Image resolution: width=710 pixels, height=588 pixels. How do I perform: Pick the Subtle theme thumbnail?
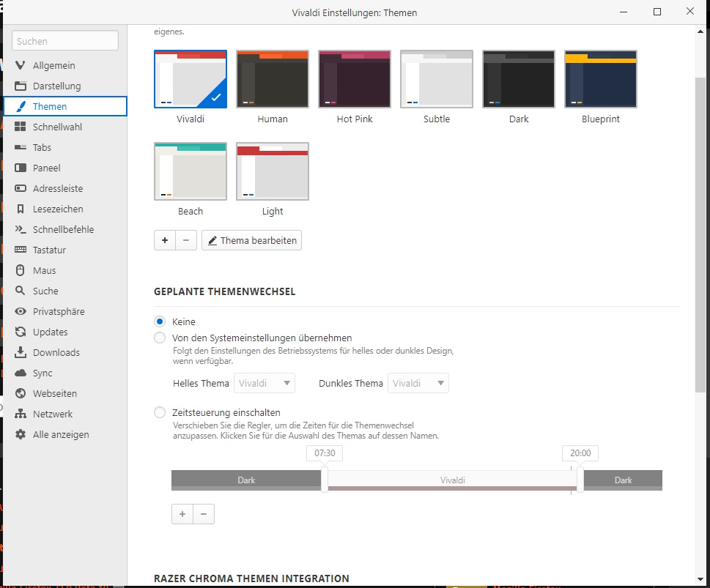pyautogui.click(x=437, y=79)
